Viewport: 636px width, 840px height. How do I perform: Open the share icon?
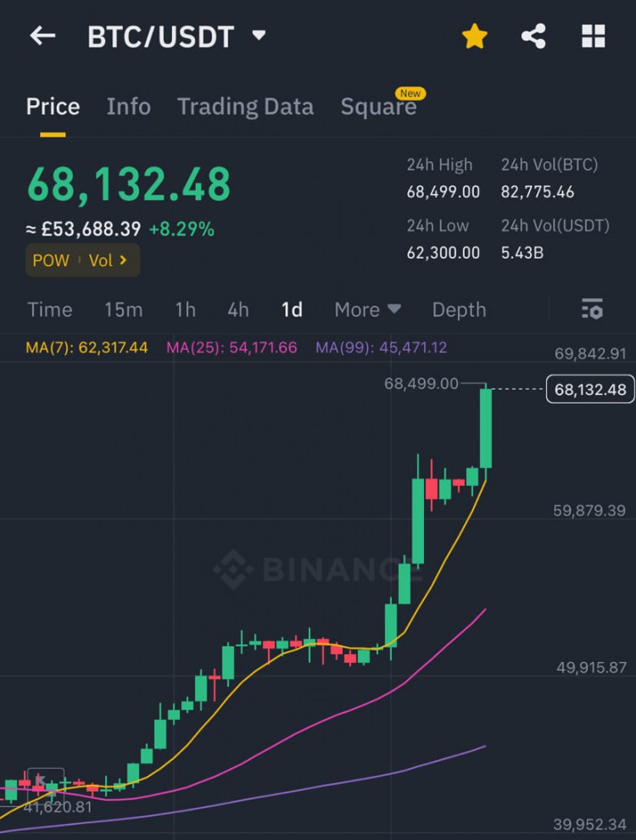tap(533, 36)
